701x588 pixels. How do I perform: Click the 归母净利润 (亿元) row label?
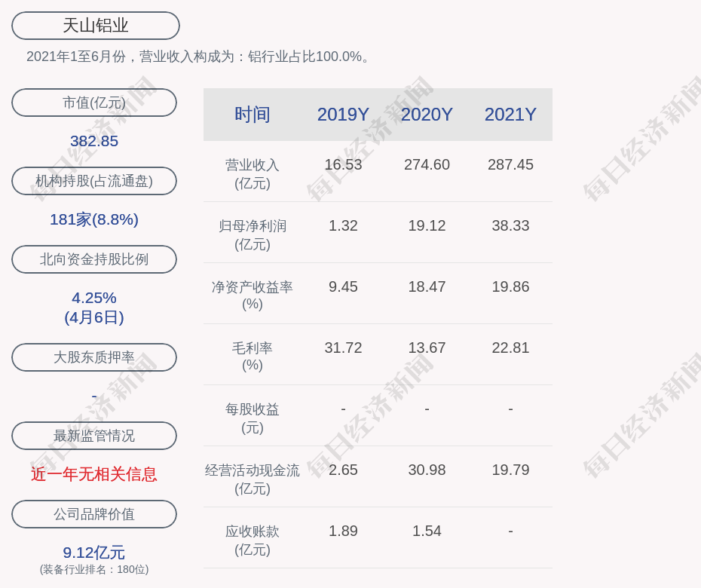pos(253,235)
